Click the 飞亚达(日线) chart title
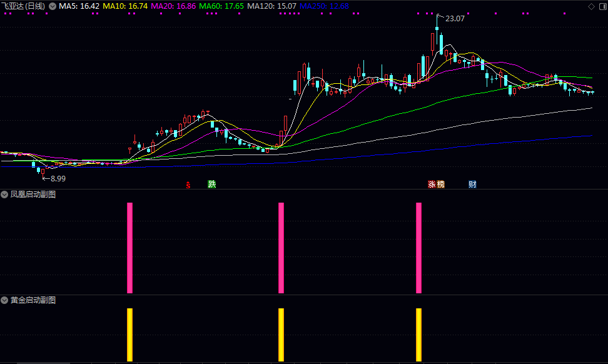 [23, 6]
